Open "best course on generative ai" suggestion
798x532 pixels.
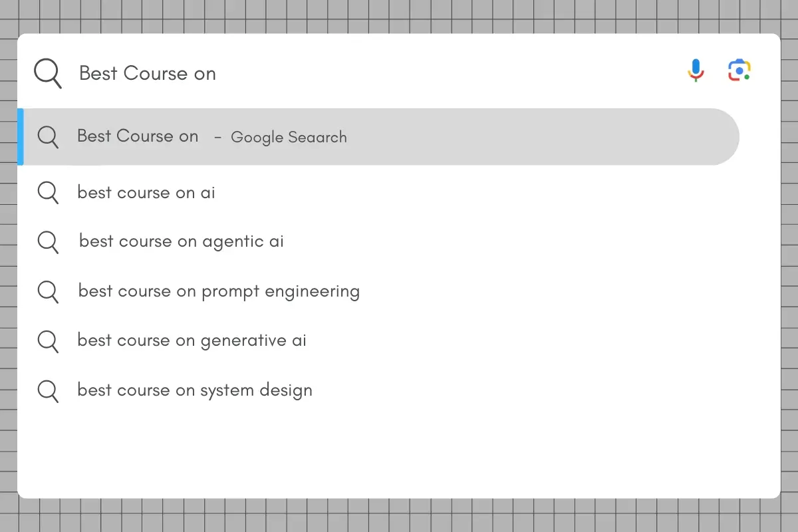click(192, 340)
